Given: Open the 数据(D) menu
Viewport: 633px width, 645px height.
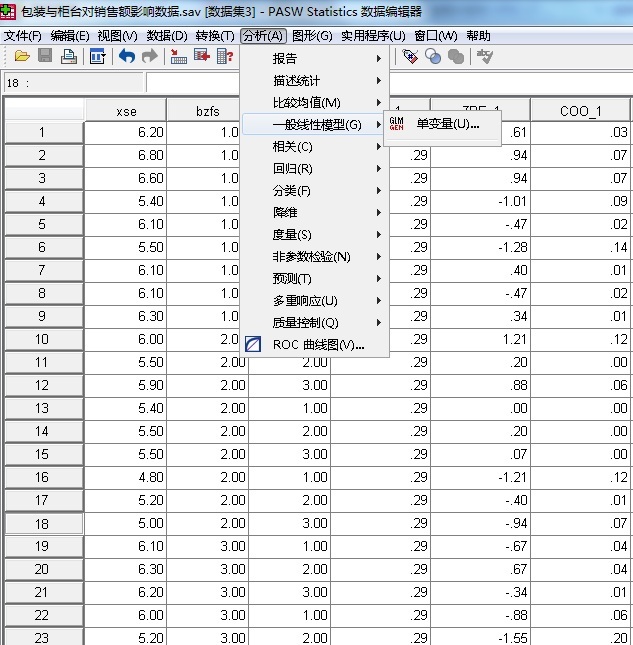Looking at the screenshot, I should pyautogui.click(x=167, y=36).
